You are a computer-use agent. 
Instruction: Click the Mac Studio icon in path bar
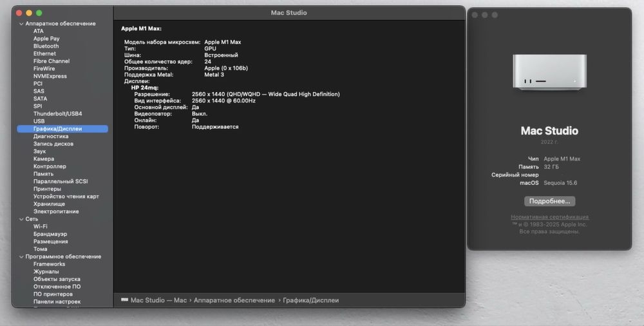(x=124, y=300)
